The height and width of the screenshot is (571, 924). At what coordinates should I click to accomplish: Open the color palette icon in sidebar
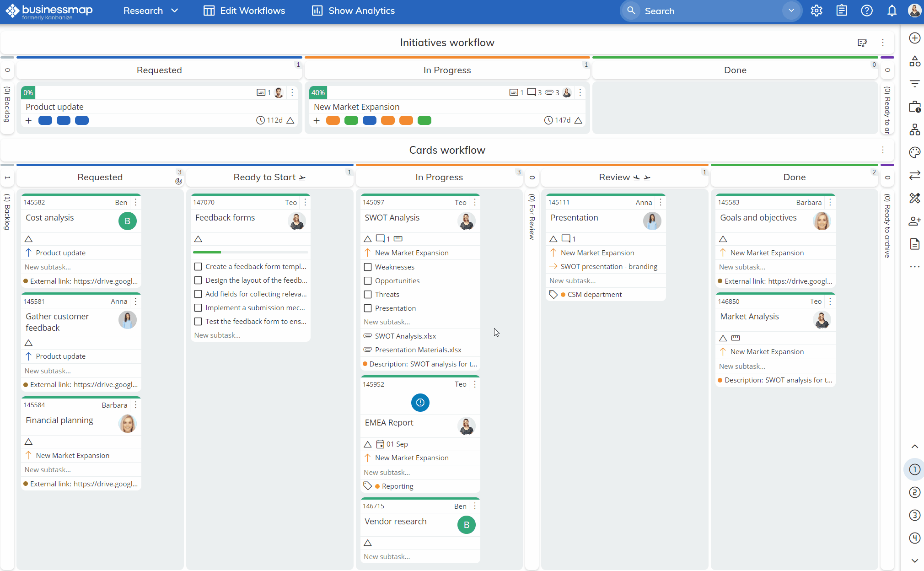coord(914,152)
